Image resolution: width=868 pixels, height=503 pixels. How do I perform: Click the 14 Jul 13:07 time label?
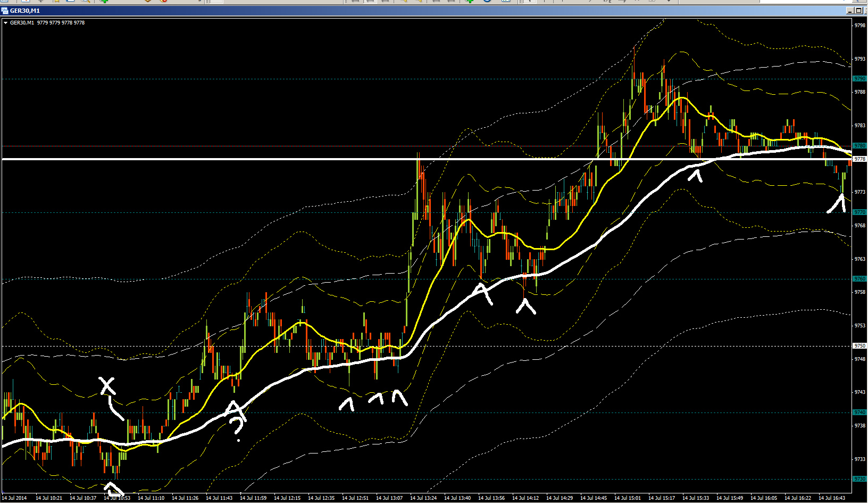click(389, 498)
